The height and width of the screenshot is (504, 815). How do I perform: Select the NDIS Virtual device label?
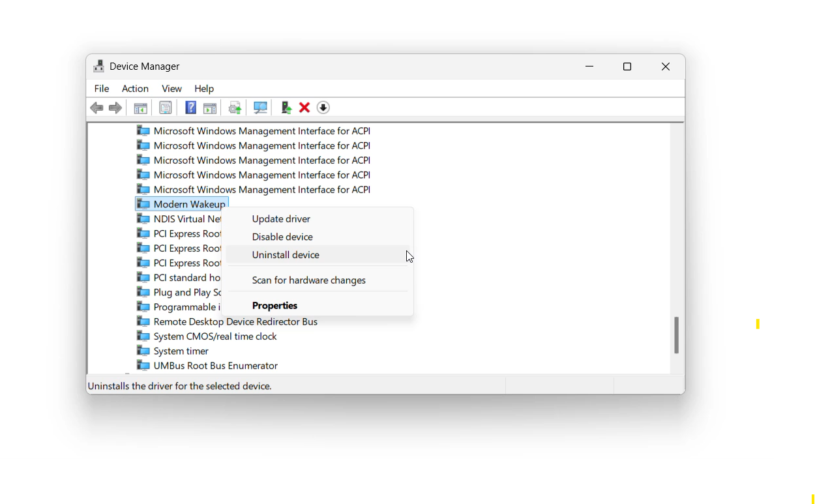[187, 219]
